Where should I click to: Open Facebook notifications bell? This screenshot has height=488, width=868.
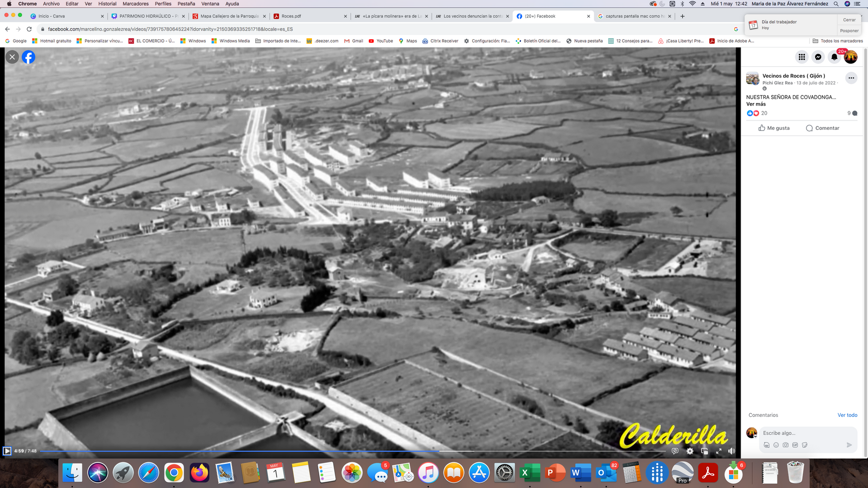[834, 57]
